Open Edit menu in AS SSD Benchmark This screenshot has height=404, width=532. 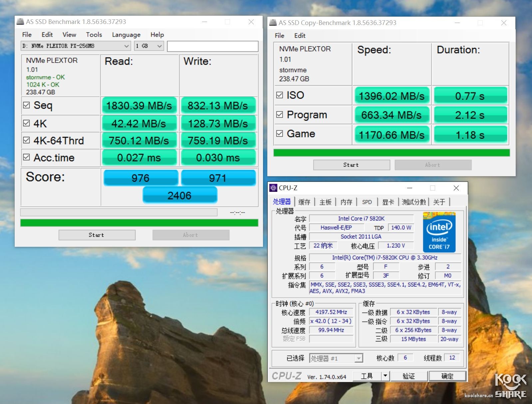(47, 35)
